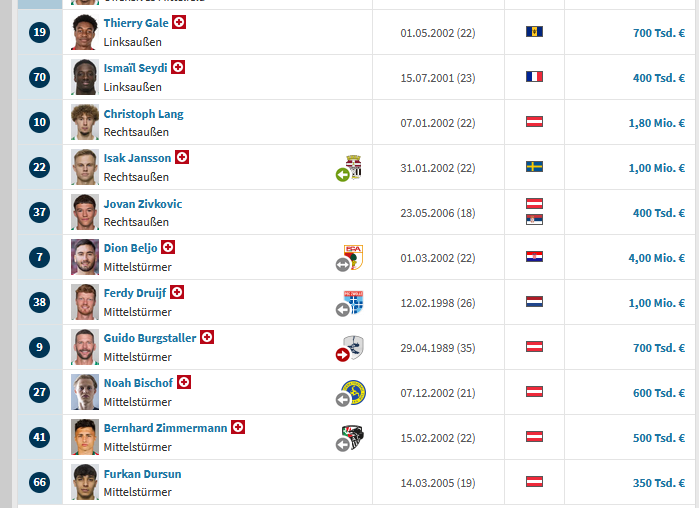Click Bernhard Zimmermann's club crest icon
Viewport: 699px width, 508px height.
[352, 437]
